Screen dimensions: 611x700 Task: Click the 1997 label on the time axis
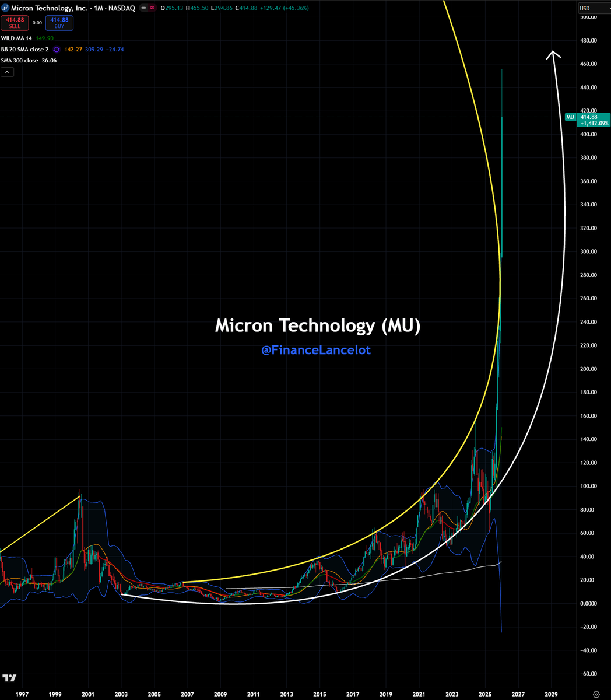(22, 694)
